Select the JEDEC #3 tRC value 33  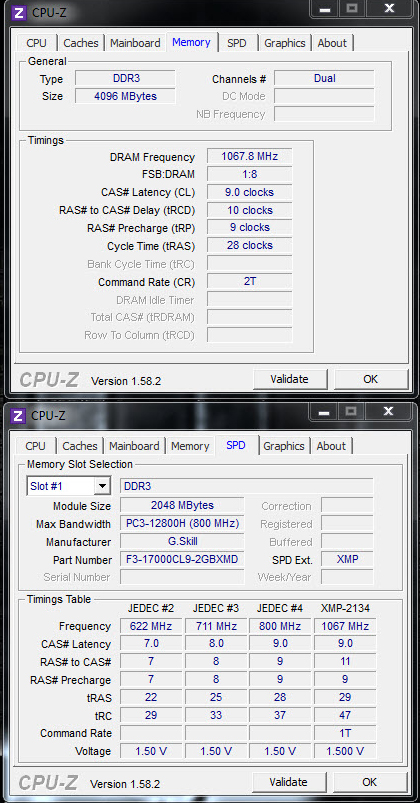click(216, 715)
